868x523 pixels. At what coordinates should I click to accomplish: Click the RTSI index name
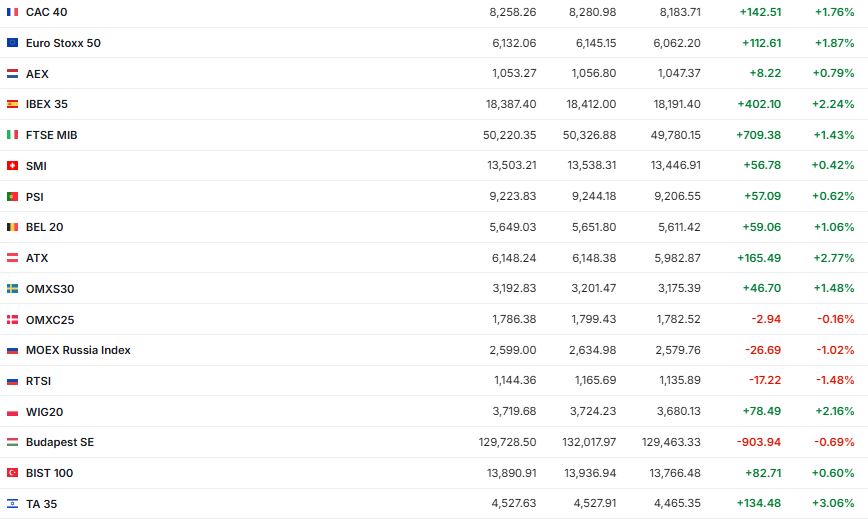tap(38, 381)
